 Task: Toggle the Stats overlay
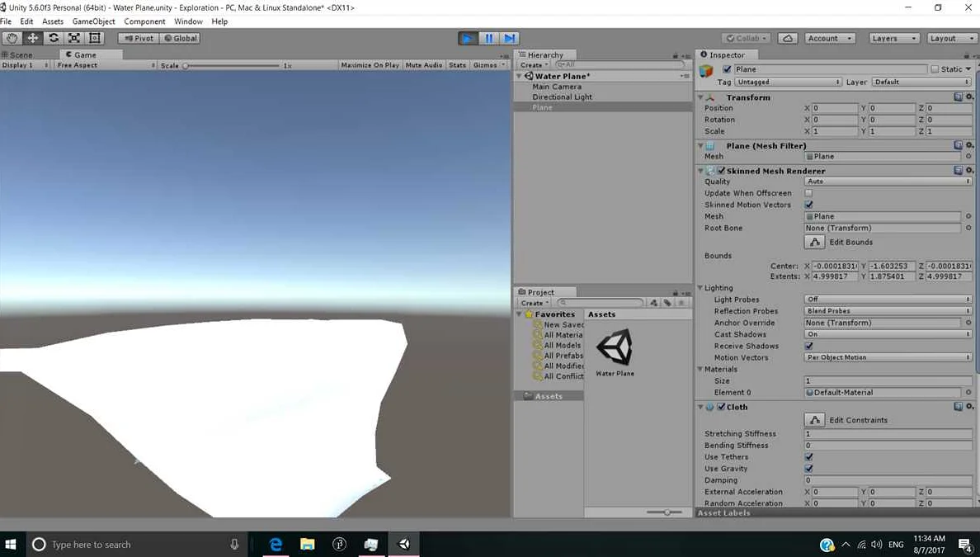(458, 65)
